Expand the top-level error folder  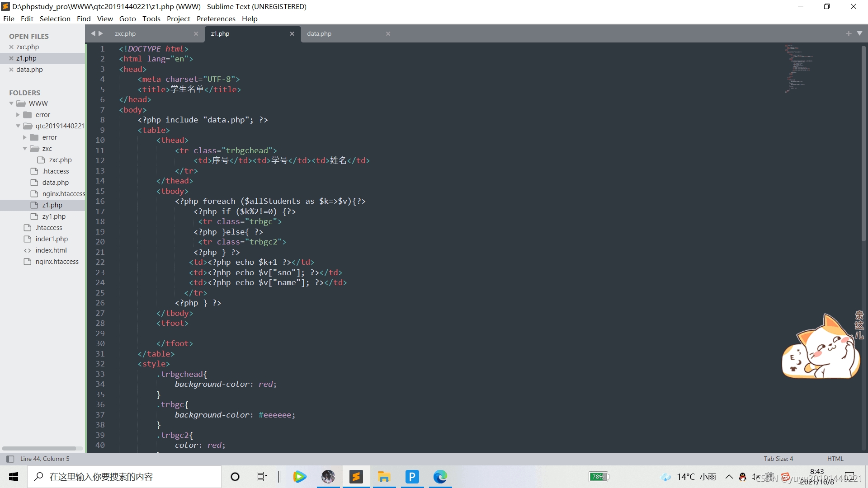[x=18, y=115]
